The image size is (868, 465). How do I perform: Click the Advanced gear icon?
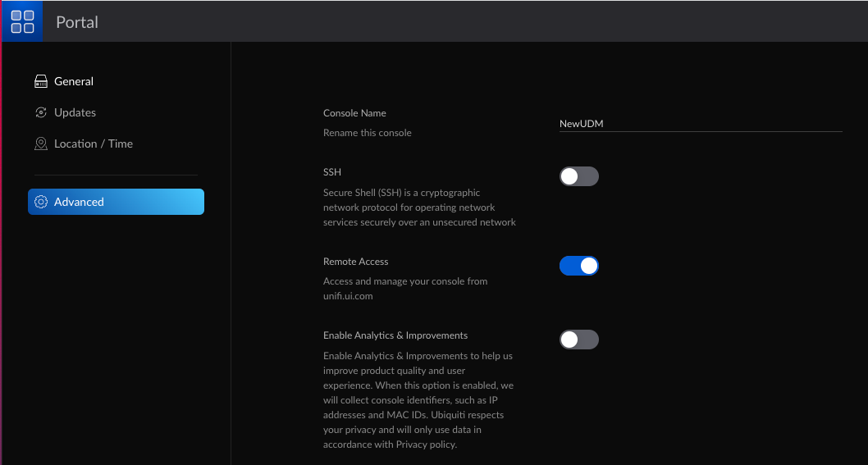coord(41,202)
